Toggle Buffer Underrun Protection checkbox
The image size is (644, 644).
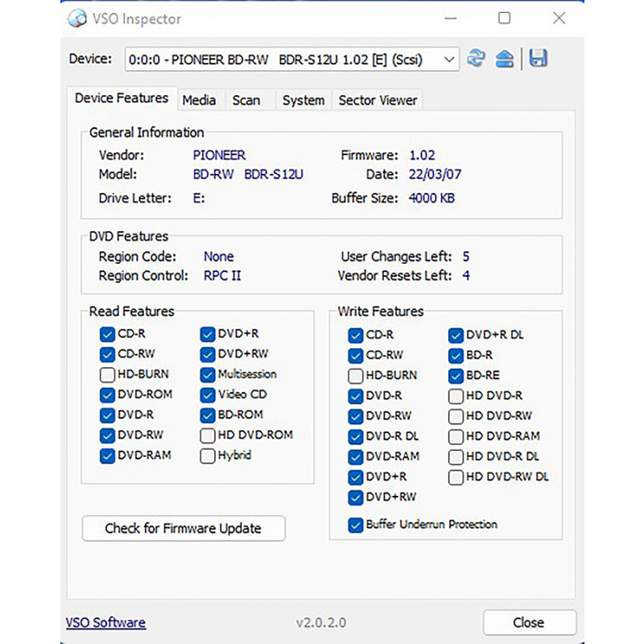pyautogui.click(x=356, y=526)
